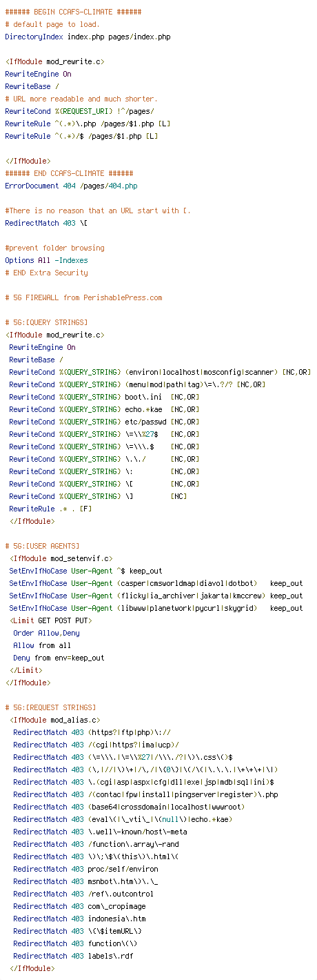Select the '# 5G:[REQUEST STRINGS]' heading comment
Viewport: 317px width, 980px height.
click(52, 707)
